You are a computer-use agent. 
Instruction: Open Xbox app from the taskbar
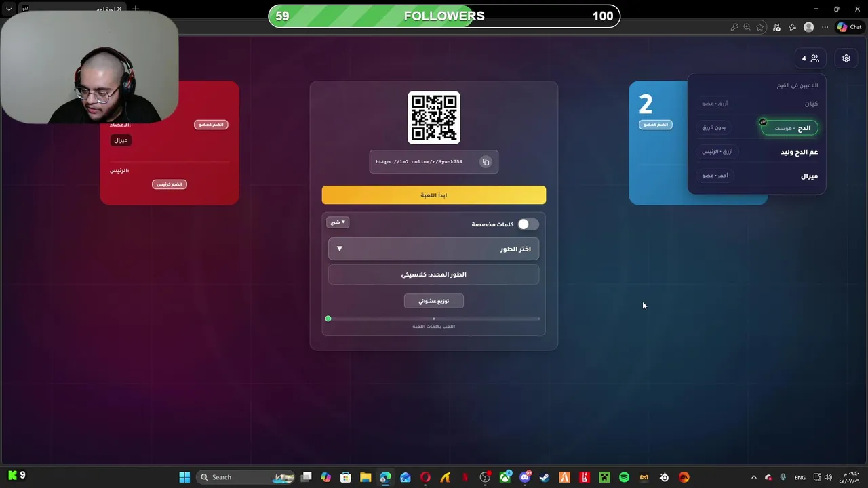click(x=505, y=477)
